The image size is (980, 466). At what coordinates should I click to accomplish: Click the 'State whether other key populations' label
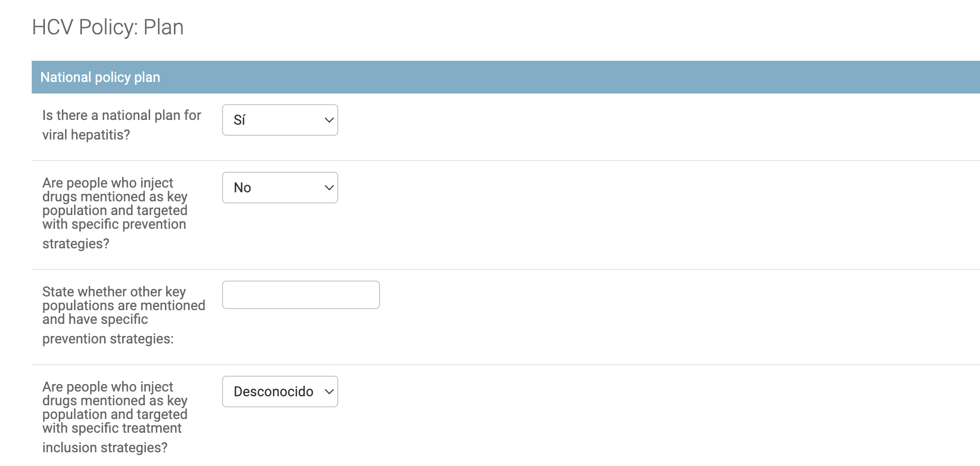124,315
